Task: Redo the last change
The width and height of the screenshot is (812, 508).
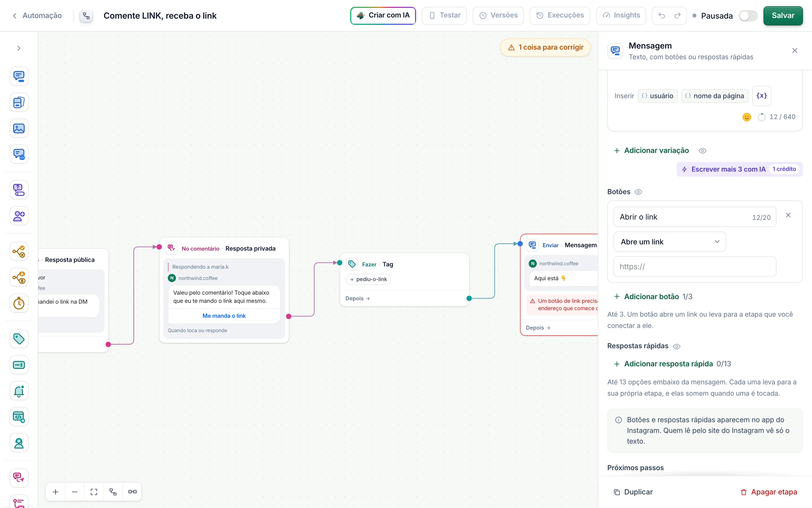Action: pyautogui.click(x=678, y=16)
